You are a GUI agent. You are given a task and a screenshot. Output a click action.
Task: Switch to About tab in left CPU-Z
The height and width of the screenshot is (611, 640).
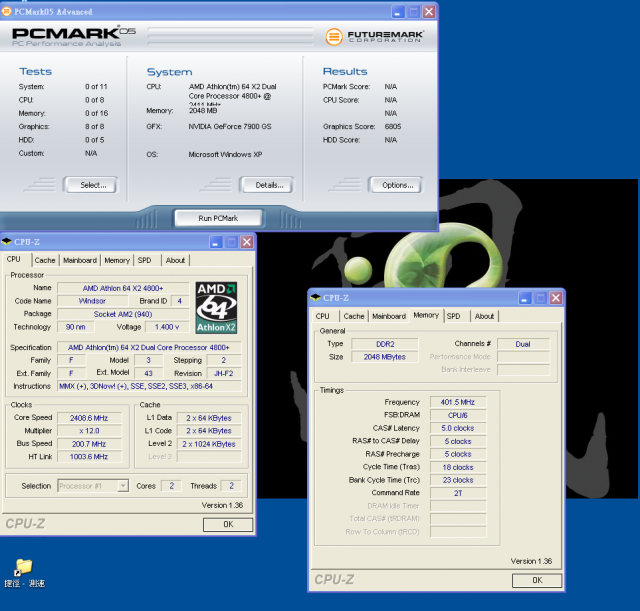pos(176,260)
